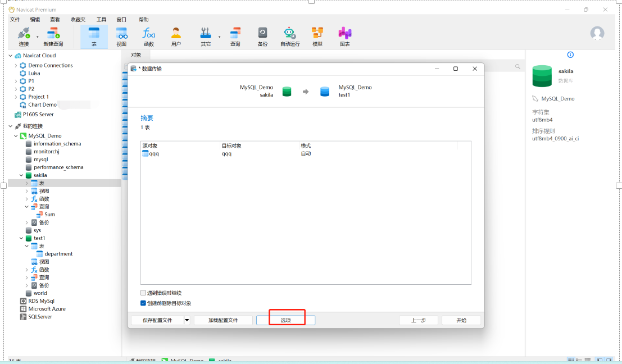Launch 自动运行 automation toolbar icon
The width and height of the screenshot is (622, 364).
(x=290, y=36)
